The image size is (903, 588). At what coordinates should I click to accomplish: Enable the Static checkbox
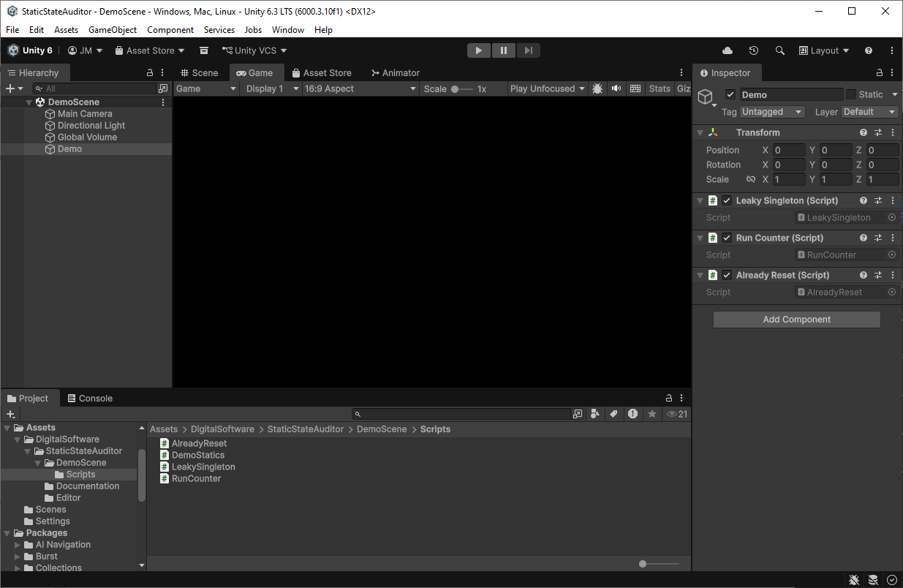point(851,94)
